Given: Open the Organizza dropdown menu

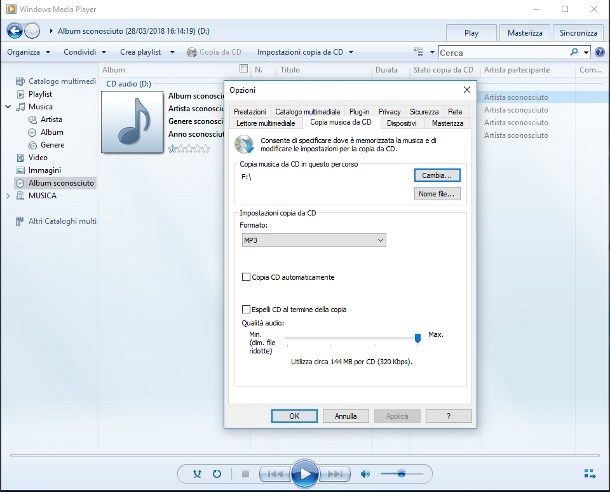Looking at the screenshot, I should [x=28, y=52].
